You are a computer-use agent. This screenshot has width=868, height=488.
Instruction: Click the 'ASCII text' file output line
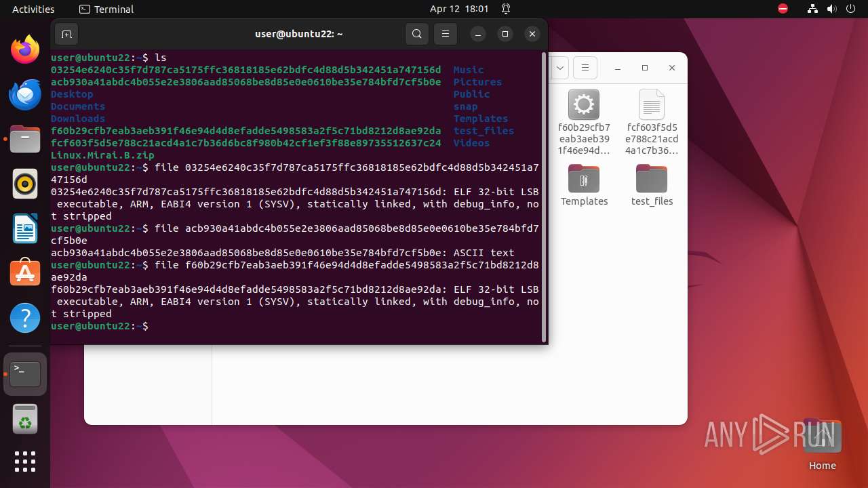coord(283,253)
